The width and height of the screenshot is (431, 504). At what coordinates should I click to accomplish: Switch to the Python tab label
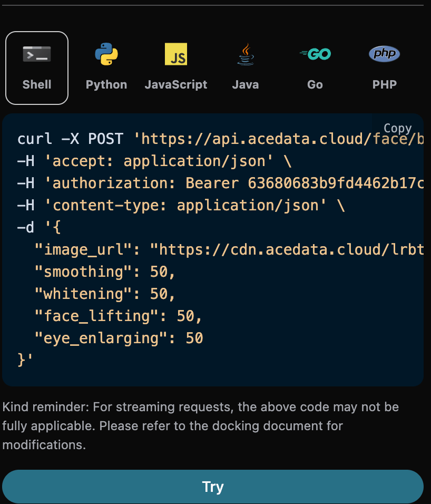click(106, 84)
